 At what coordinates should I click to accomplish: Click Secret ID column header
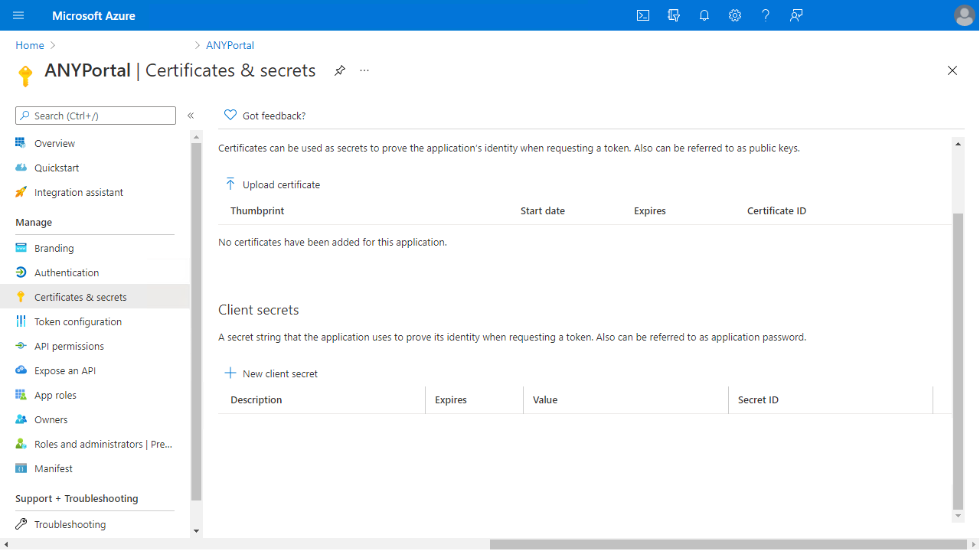point(758,399)
